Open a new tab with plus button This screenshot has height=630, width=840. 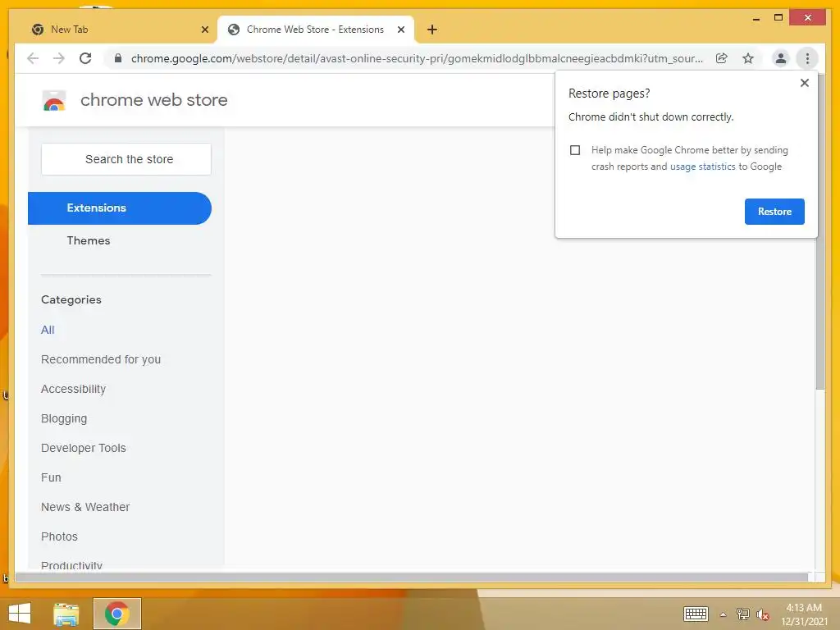pyautogui.click(x=432, y=30)
